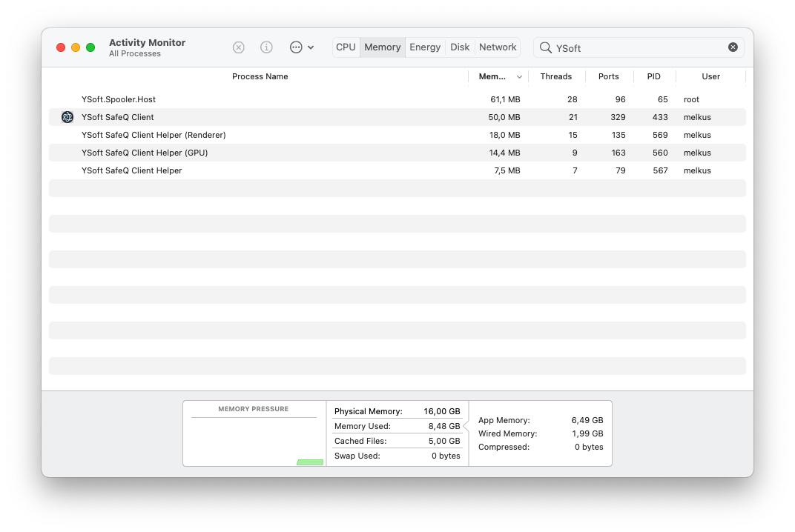This screenshot has height=532, width=795.
Task: Expand the dropdown chevron beside ellipsis button
Action: pyautogui.click(x=311, y=47)
